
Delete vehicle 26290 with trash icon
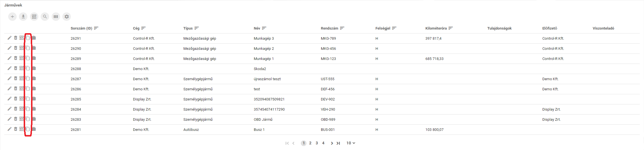coord(16,48)
